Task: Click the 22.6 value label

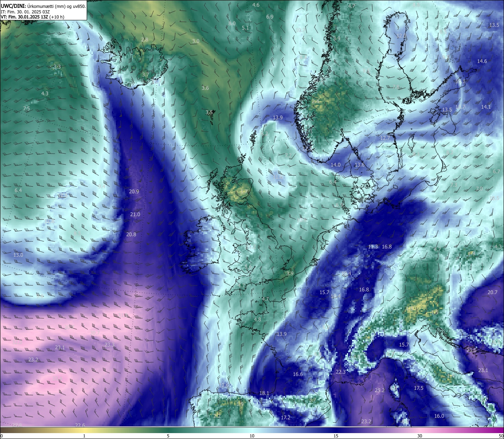Action: coord(80,425)
